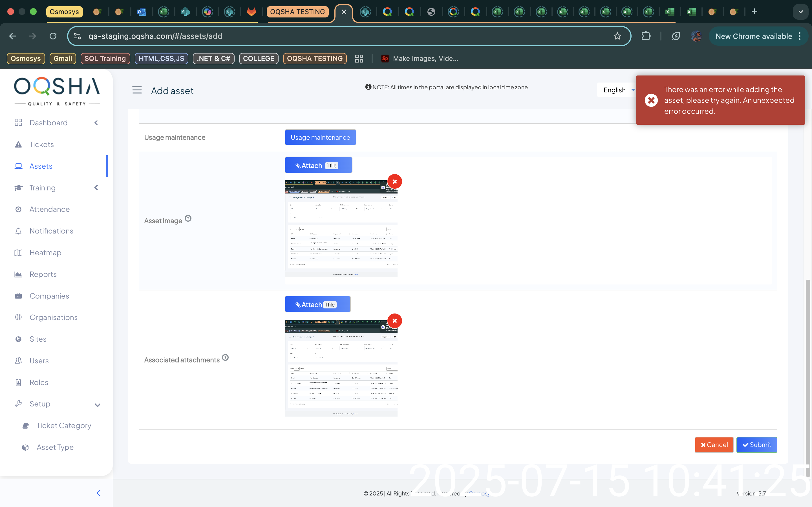Open Tickets in the sidebar
Viewport: 812px width, 507px height.
(42, 144)
